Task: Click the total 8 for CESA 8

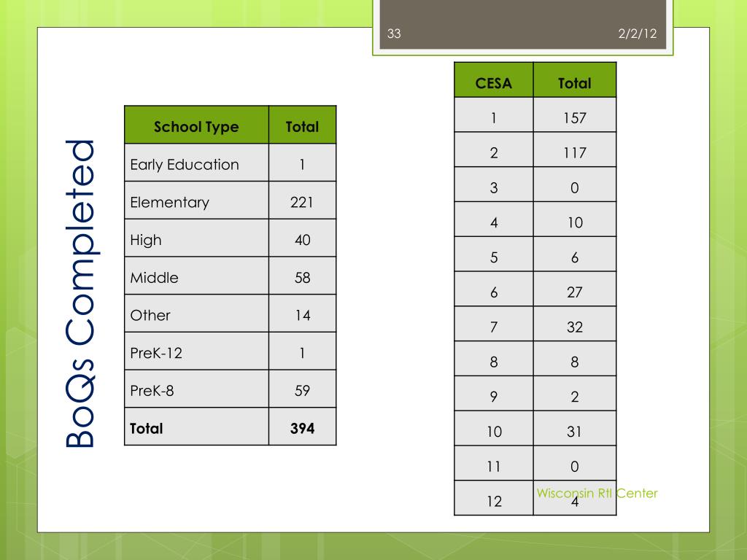Action: click(x=575, y=362)
